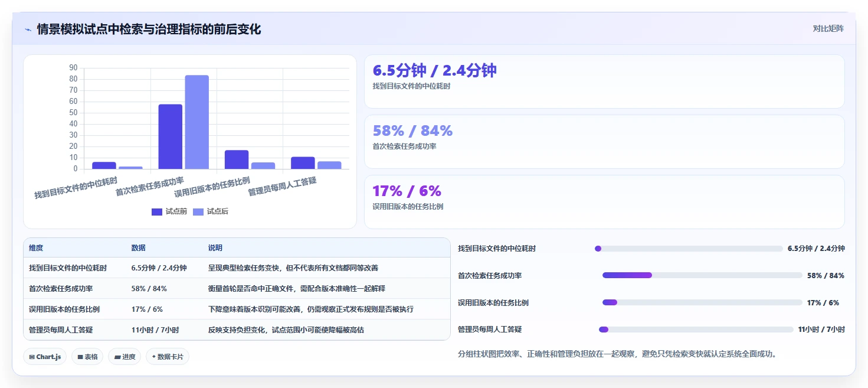Click the progress bar for 管理员每周人工答疑
This screenshot has height=388, width=868.
coord(696,330)
